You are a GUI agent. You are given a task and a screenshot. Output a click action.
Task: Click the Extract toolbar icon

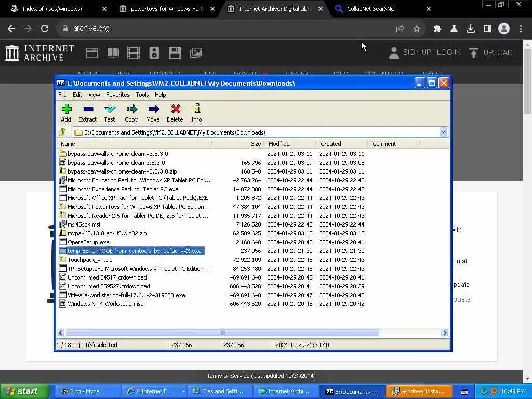point(87,113)
